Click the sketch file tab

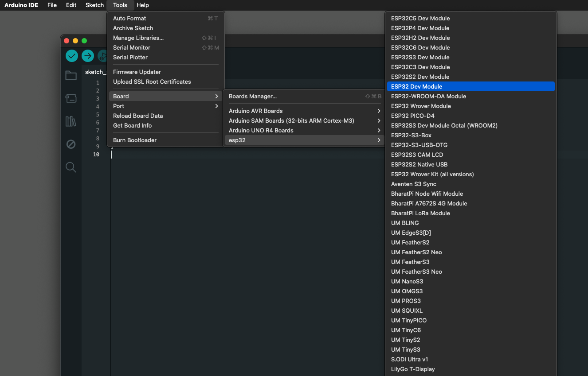pyautogui.click(x=95, y=72)
